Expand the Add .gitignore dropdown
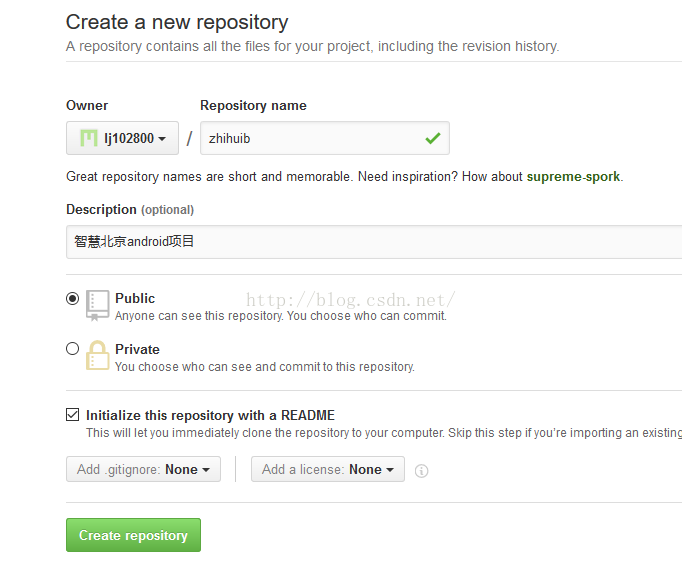 pyautogui.click(x=143, y=469)
